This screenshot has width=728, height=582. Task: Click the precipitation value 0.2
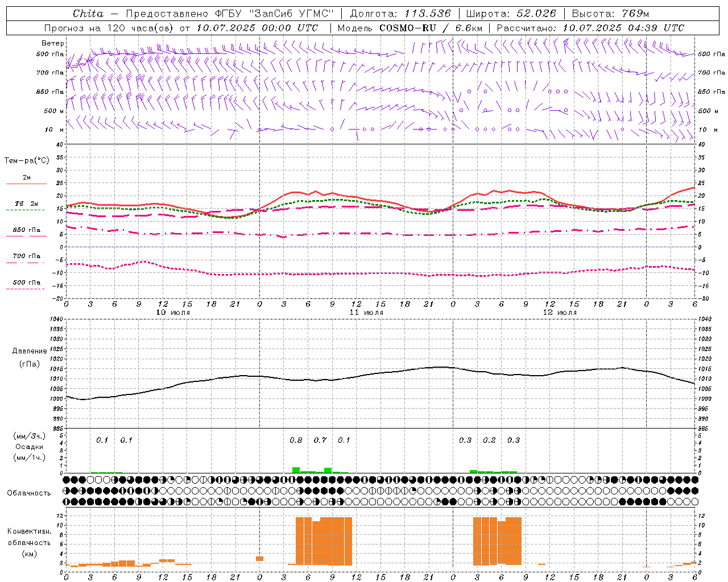coord(489,440)
